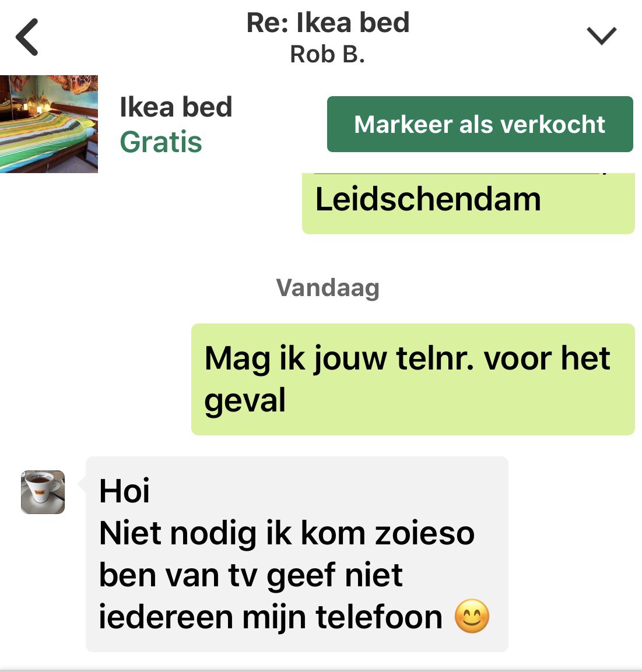Tap the bottom divider bar below messages
Image resolution: width=642 pixels, height=672 pixels.
[x=321, y=670]
